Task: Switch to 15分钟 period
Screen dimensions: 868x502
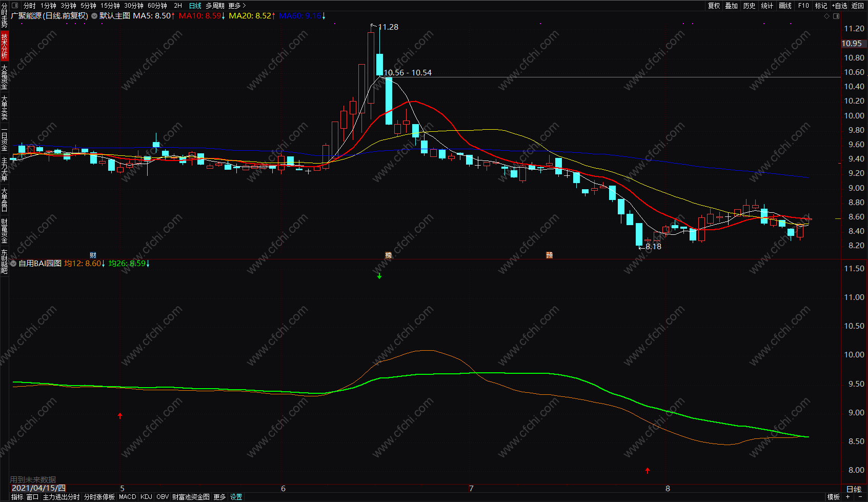Action: (110, 6)
